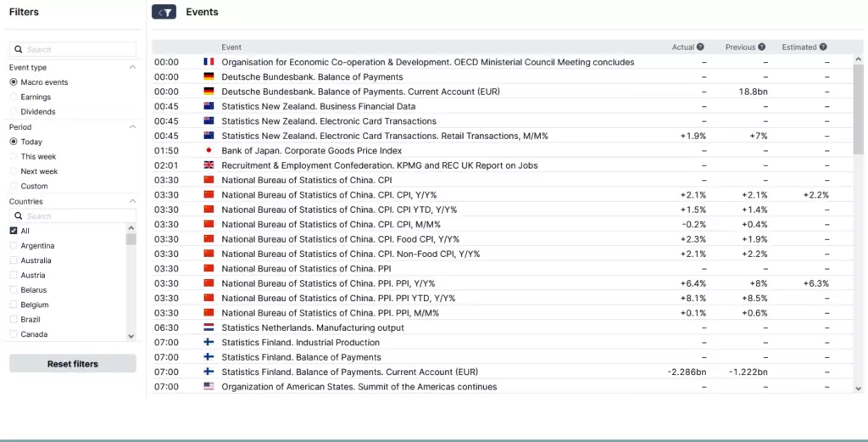The height and width of the screenshot is (442, 868).
Task: Select the Today period option
Action: (14, 142)
